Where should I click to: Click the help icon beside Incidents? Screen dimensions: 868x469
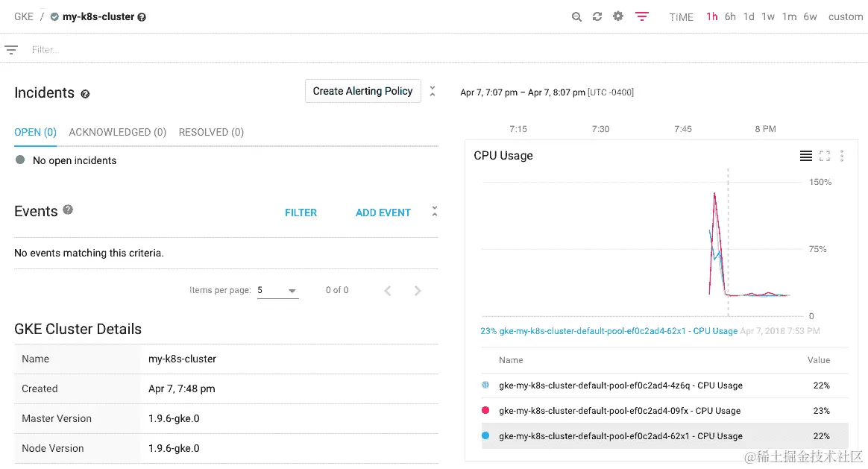tap(85, 94)
